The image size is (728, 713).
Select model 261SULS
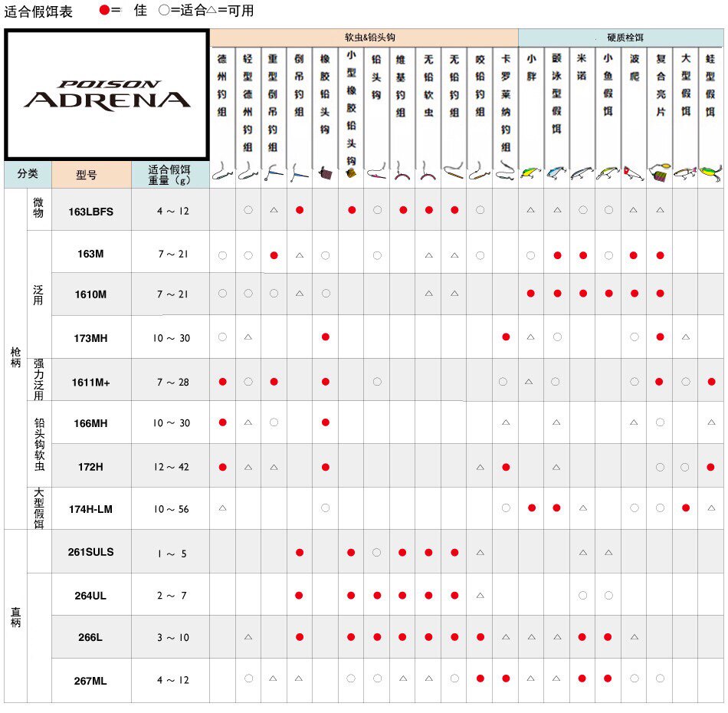(x=91, y=552)
